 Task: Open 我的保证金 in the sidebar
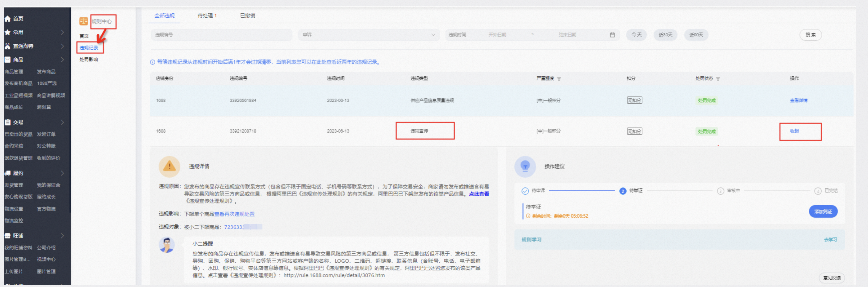[x=48, y=185]
